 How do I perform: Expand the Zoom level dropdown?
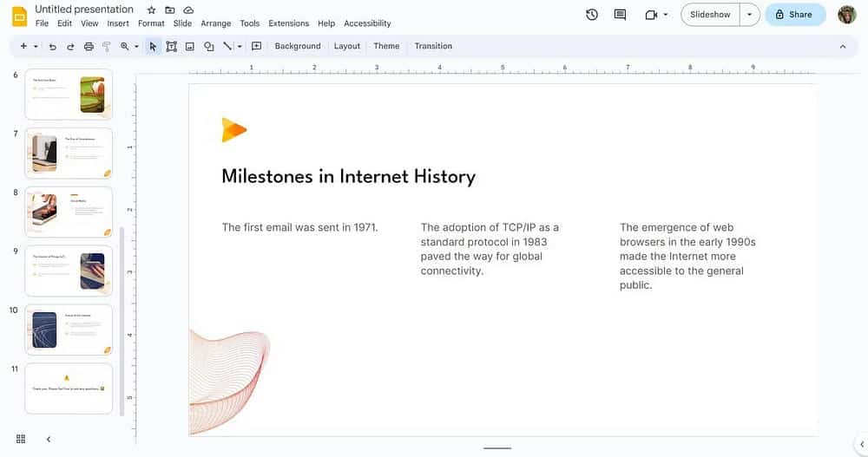pyautogui.click(x=136, y=46)
